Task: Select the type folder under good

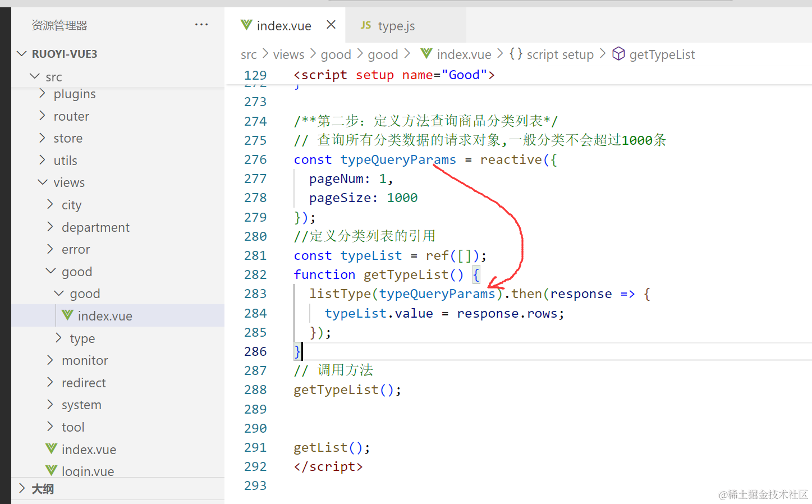Action: 82,338
